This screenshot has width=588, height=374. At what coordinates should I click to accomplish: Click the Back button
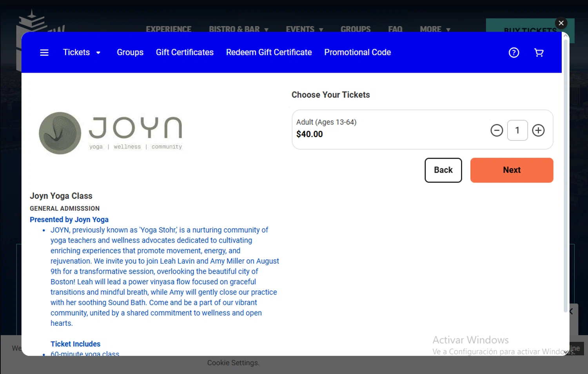point(443,170)
